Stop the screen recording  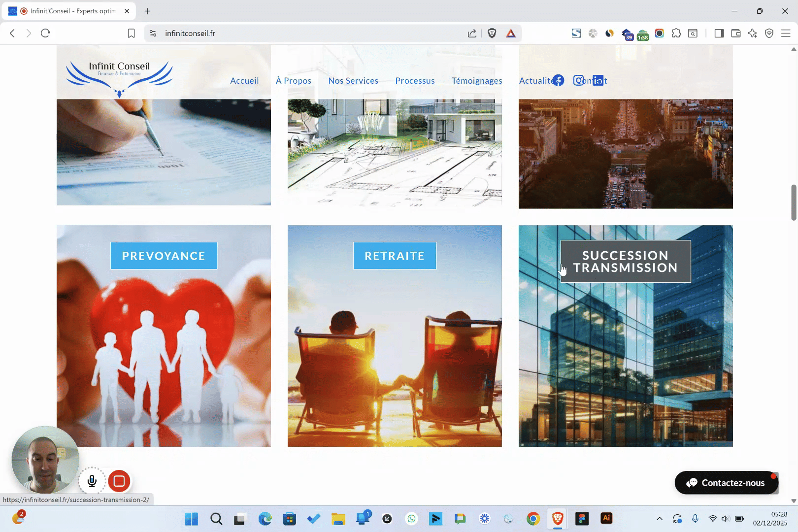(x=119, y=481)
